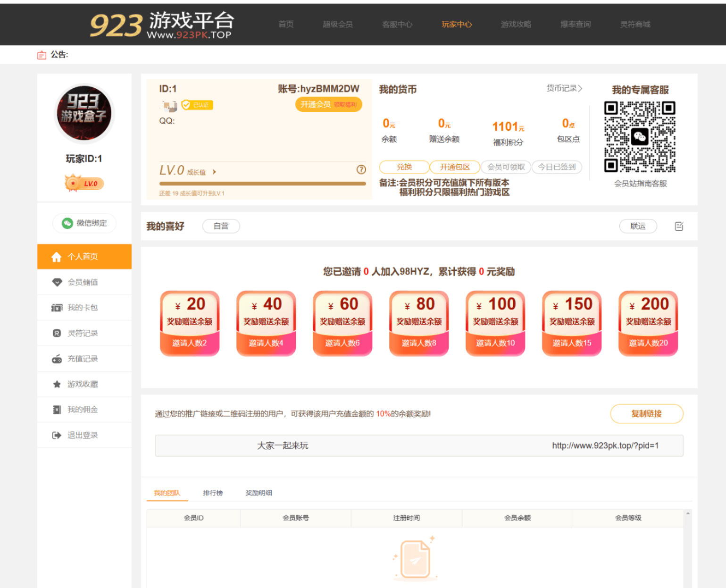The height and width of the screenshot is (588, 726).
Task: Switch to the 排行榜 tab
Action: [x=213, y=493]
